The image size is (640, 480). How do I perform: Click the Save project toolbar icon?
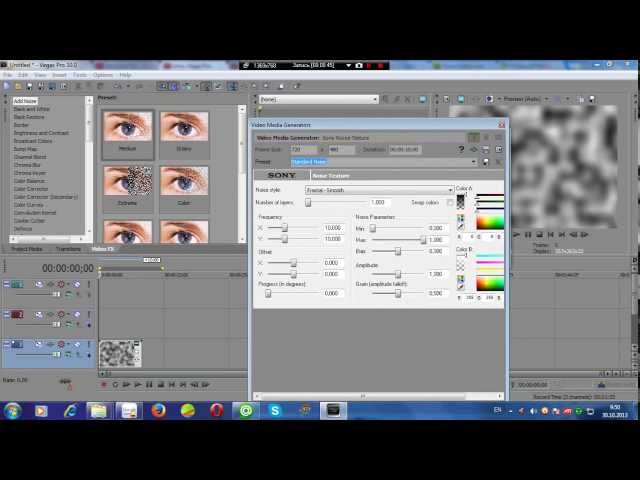(x=29, y=86)
